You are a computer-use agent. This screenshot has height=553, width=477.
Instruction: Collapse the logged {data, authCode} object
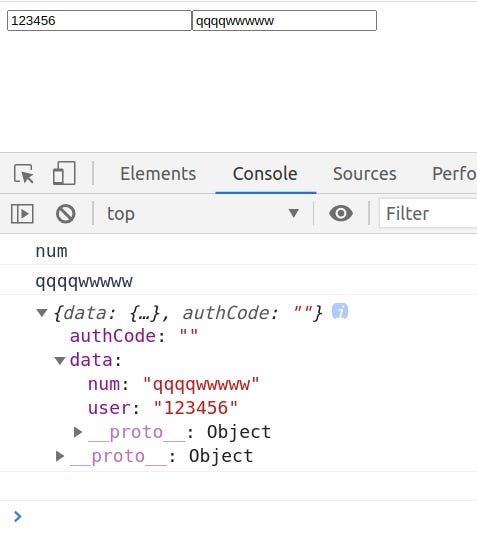click(42, 313)
